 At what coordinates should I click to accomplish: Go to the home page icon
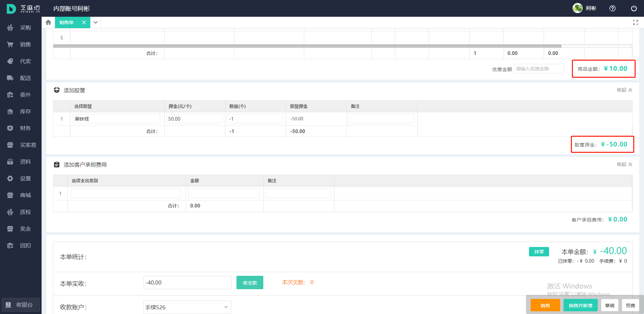tap(48, 22)
